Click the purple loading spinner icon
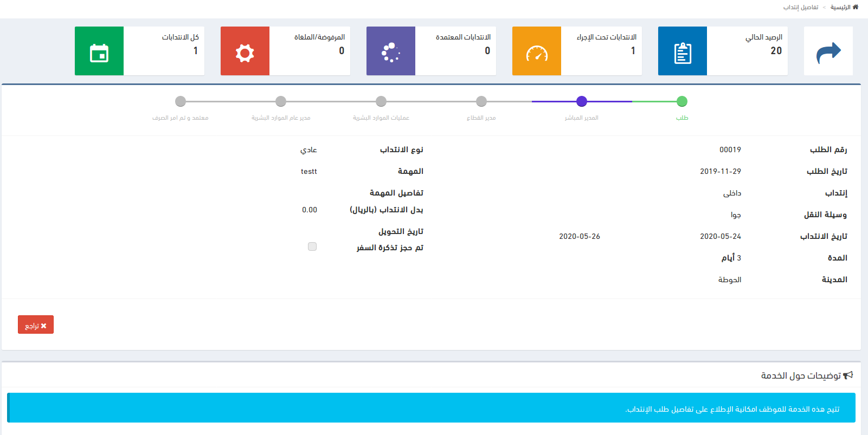The height and width of the screenshot is (435, 868). tap(390, 52)
